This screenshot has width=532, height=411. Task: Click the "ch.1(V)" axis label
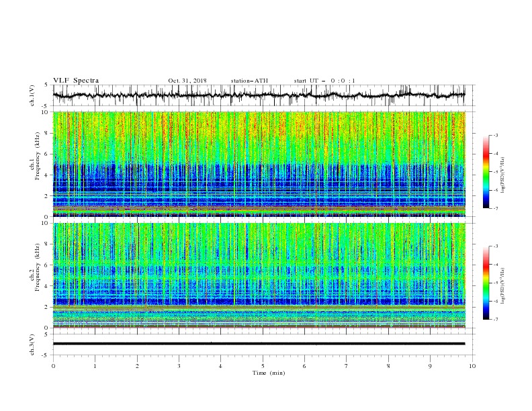(32, 95)
